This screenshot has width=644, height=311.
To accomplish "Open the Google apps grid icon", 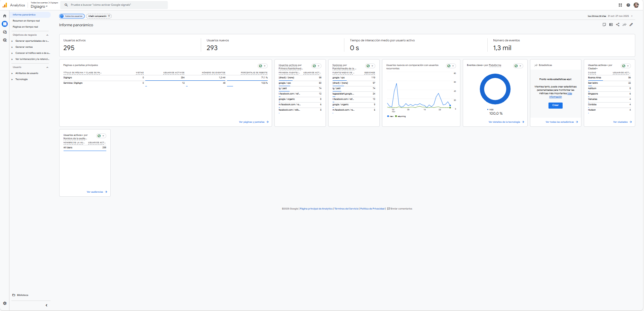I will click(x=620, y=5).
